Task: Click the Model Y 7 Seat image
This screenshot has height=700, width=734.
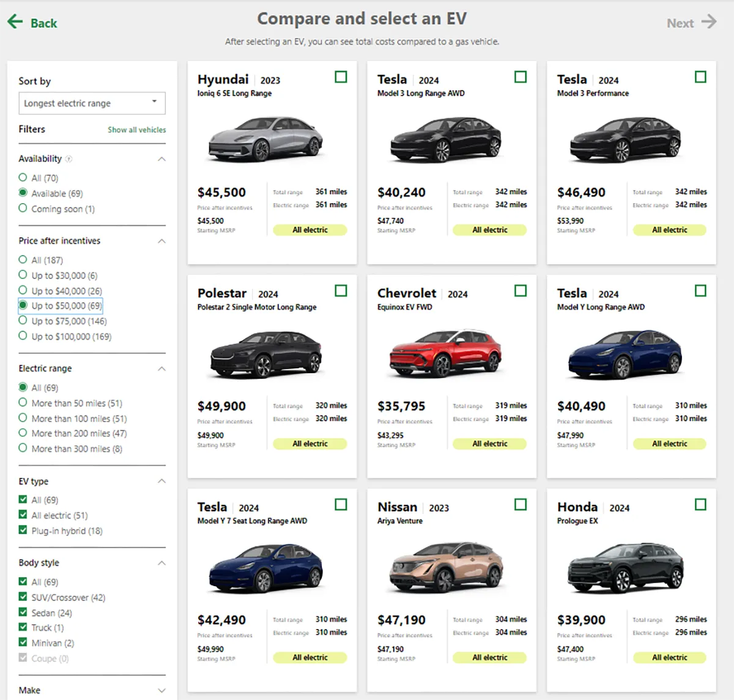Action: click(265, 567)
